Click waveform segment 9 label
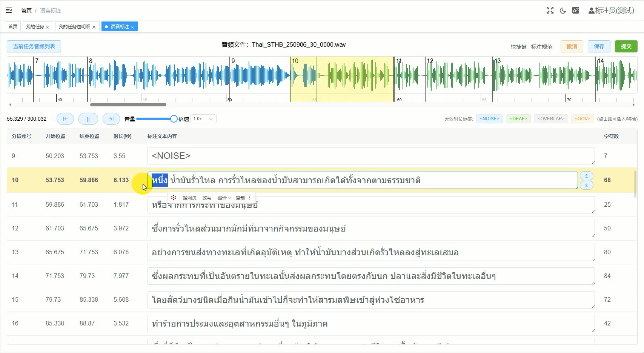 pyautogui.click(x=233, y=61)
